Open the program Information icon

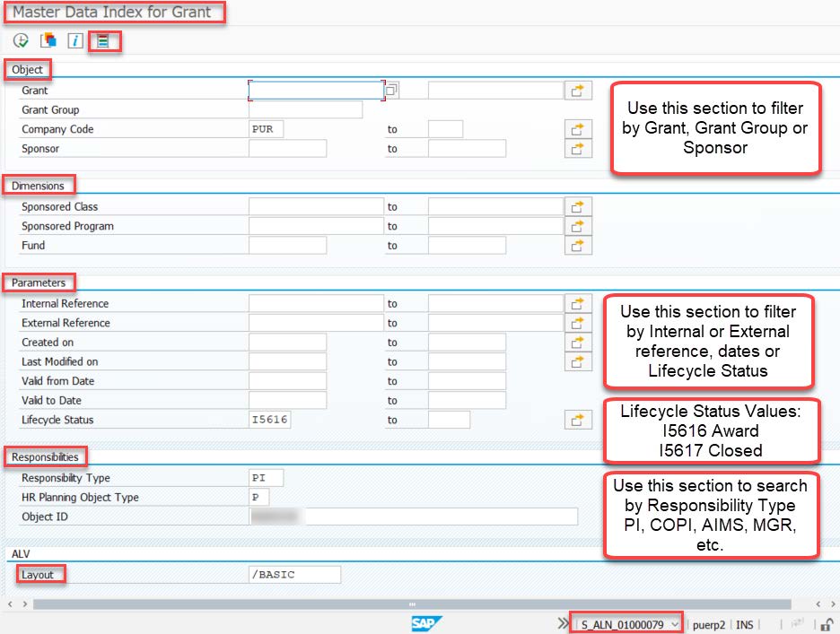(75, 40)
